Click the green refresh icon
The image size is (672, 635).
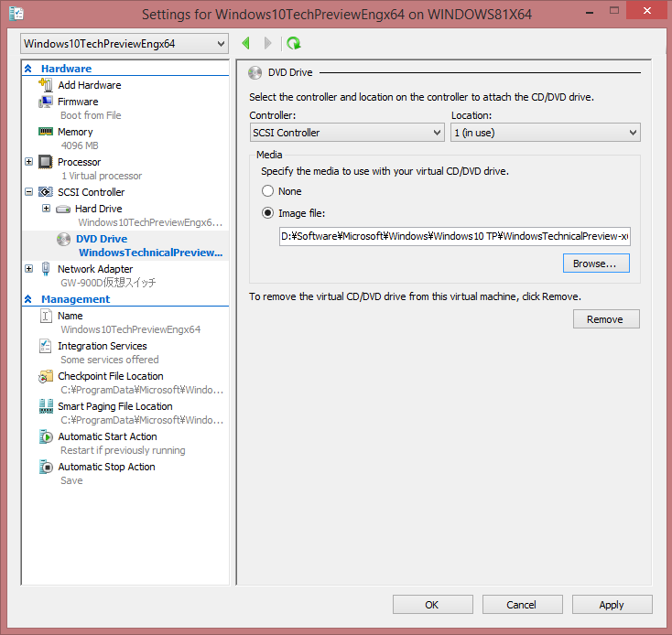click(294, 43)
